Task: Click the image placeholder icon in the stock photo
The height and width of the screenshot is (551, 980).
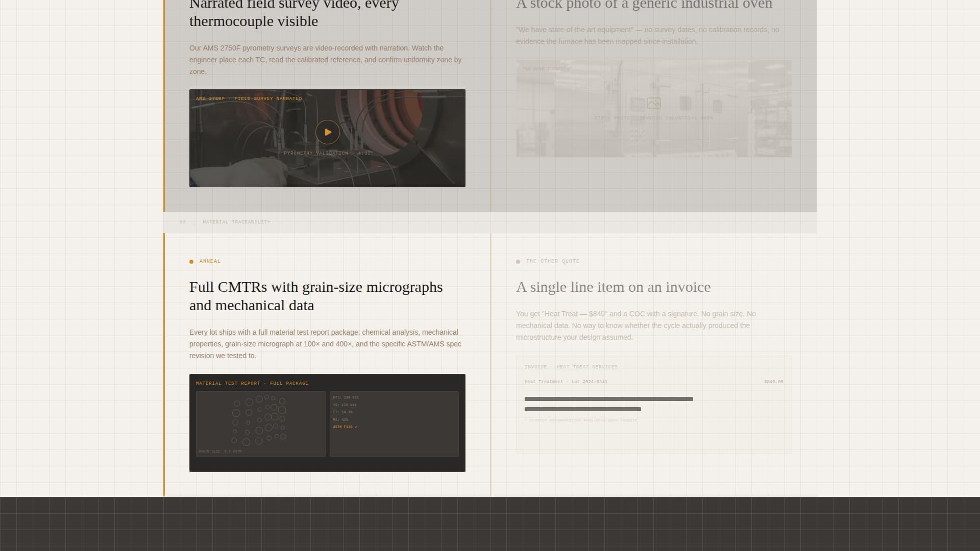Action: pyautogui.click(x=654, y=103)
